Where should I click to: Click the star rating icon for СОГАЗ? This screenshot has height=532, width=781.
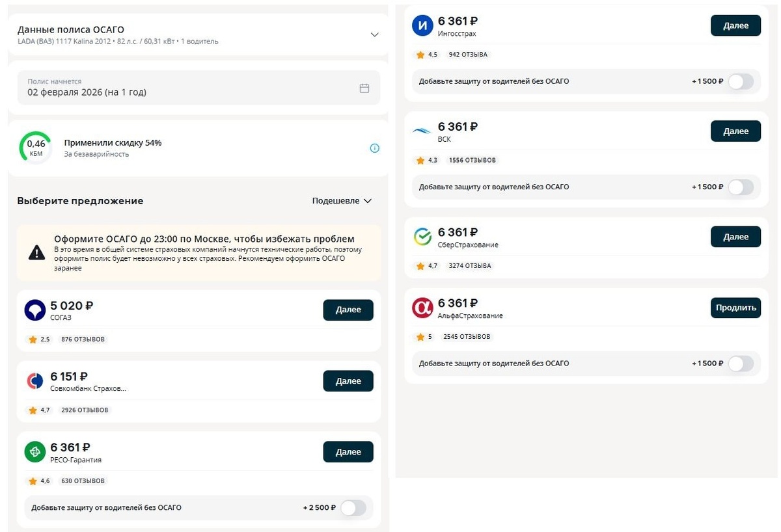pos(33,339)
